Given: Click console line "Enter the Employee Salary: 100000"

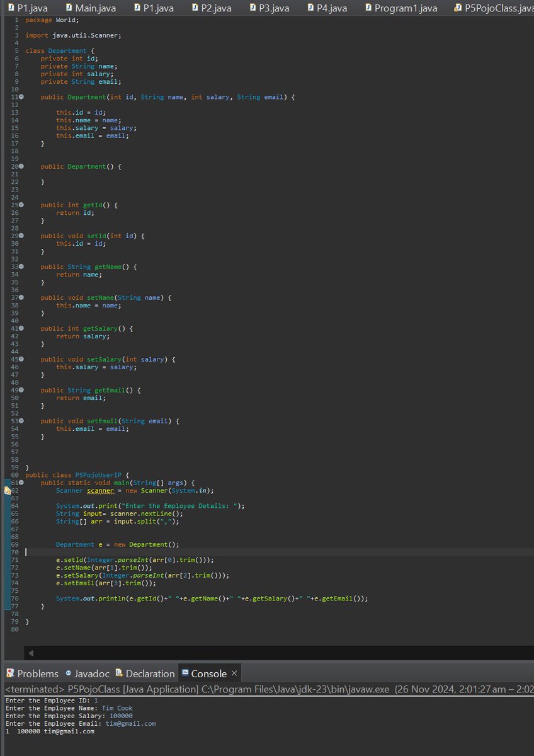Looking at the screenshot, I should point(69,716).
